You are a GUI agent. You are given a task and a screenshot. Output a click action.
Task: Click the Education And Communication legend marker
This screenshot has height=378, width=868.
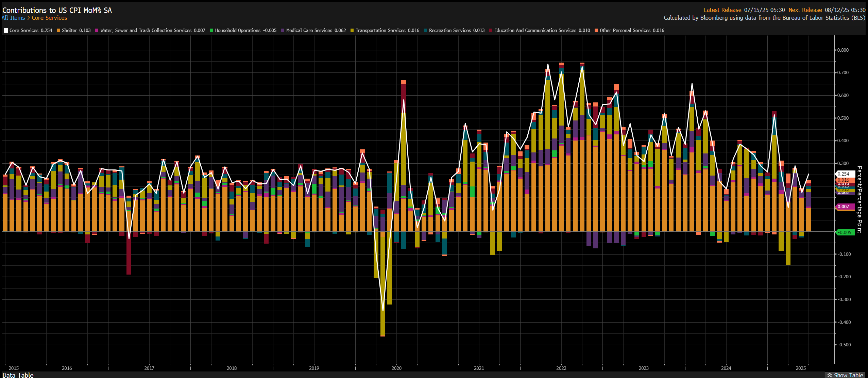[491, 31]
